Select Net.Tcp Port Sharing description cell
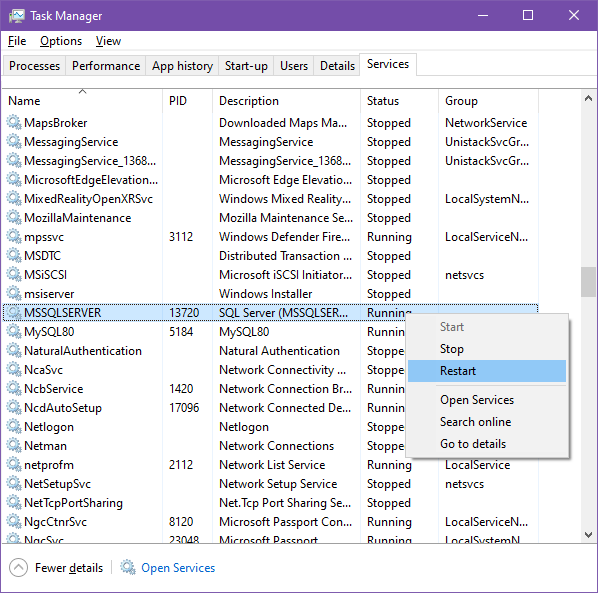 point(285,503)
